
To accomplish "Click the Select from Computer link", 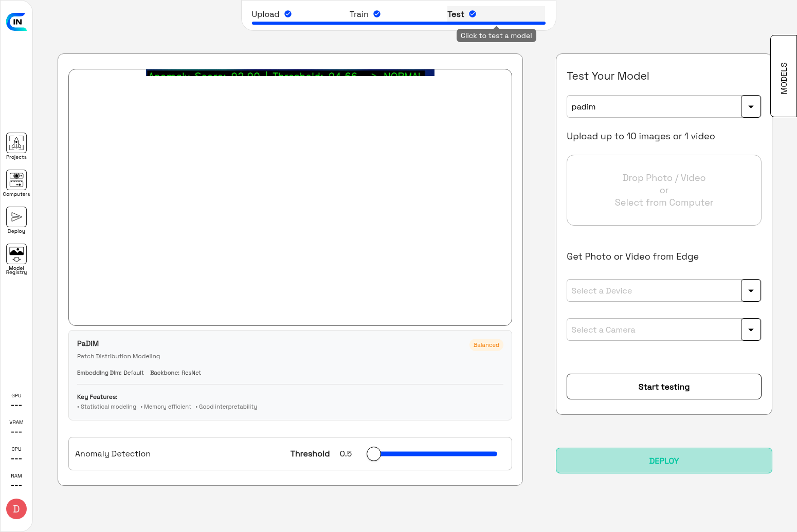I will tap(663, 202).
